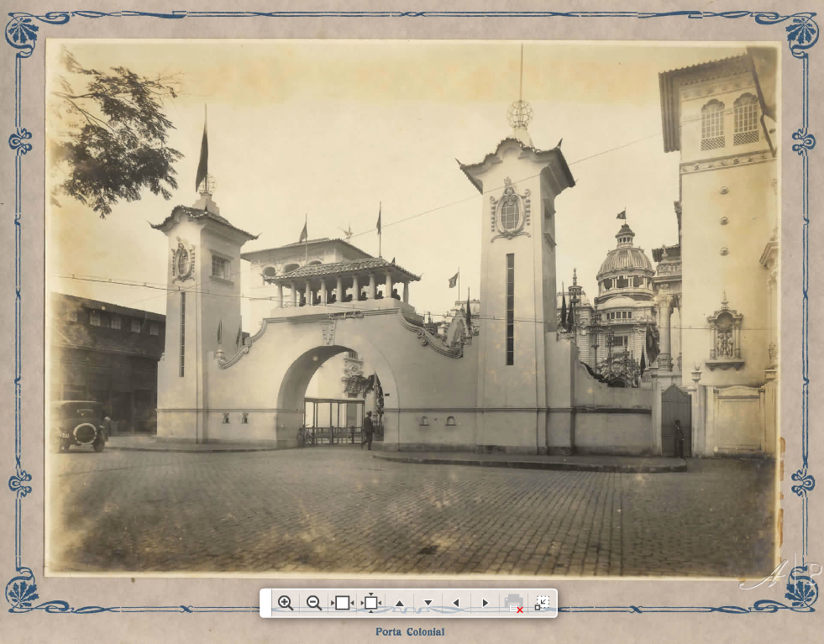Fit whole image to window button
This screenshot has height=644, width=824.
pos(370,603)
